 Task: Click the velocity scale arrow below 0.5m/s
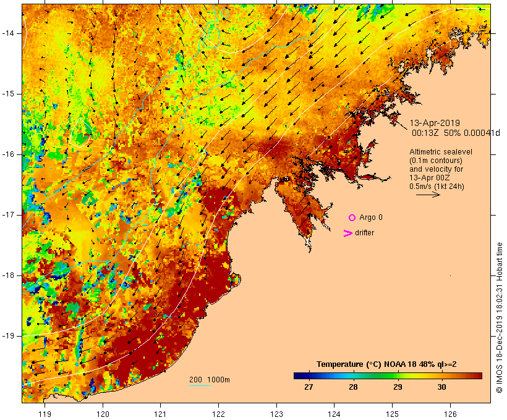pyautogui.click(x=428, y=195)
